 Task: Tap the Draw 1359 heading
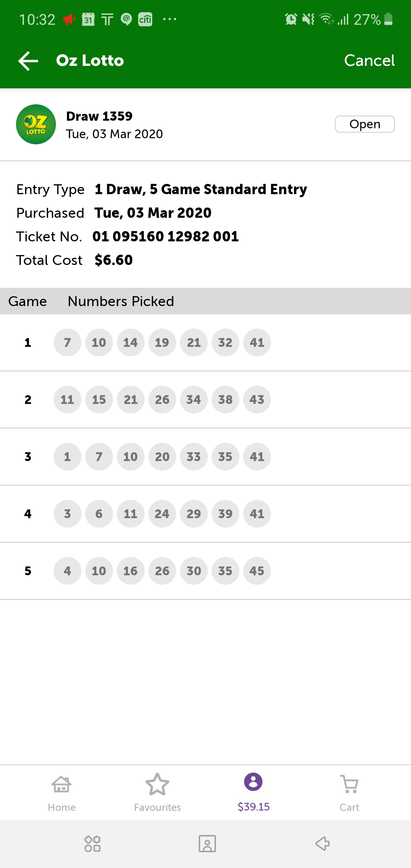tap(99, 116)
